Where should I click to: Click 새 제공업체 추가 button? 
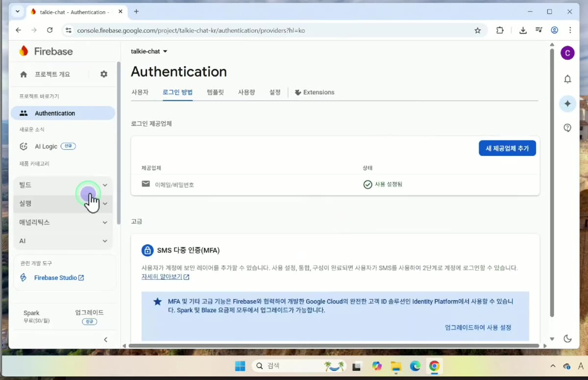point(507,148)
